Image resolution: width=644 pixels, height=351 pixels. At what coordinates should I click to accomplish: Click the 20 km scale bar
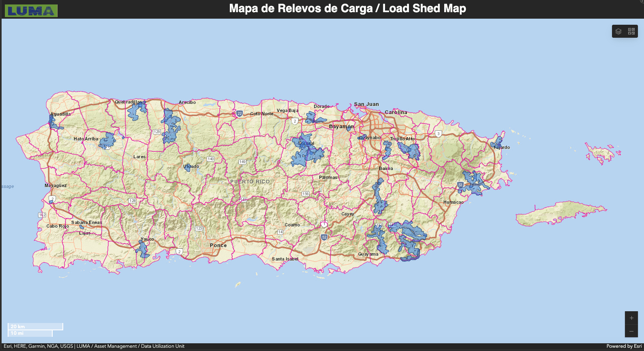point(35,326)
